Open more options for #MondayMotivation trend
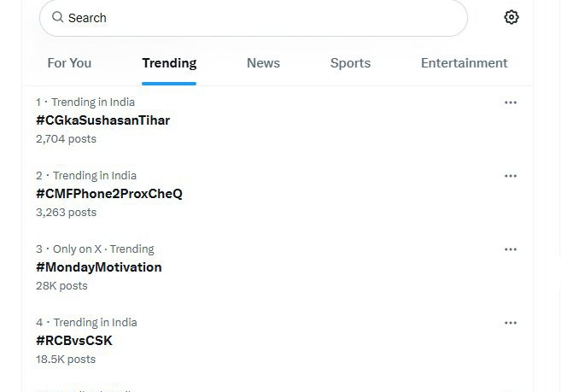561x392 pixels. [511, 249]
